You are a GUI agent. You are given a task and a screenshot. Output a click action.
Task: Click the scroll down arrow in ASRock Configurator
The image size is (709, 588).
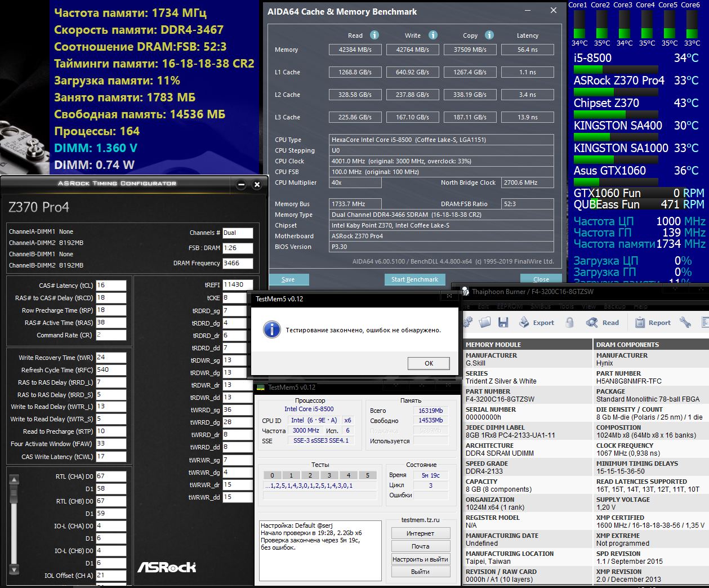click(15, 569)
